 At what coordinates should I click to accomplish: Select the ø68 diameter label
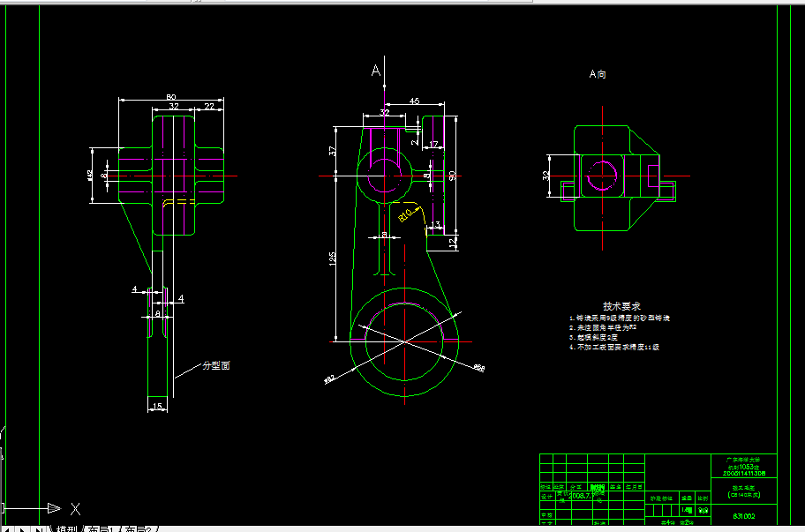coord(478,367)
